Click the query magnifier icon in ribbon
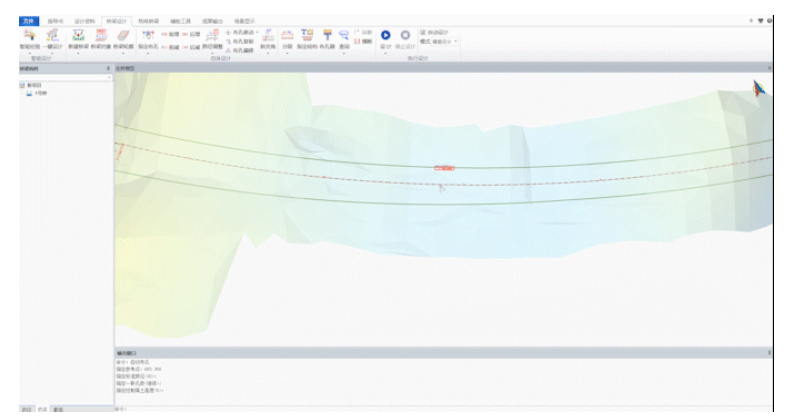 coord(344,35)
